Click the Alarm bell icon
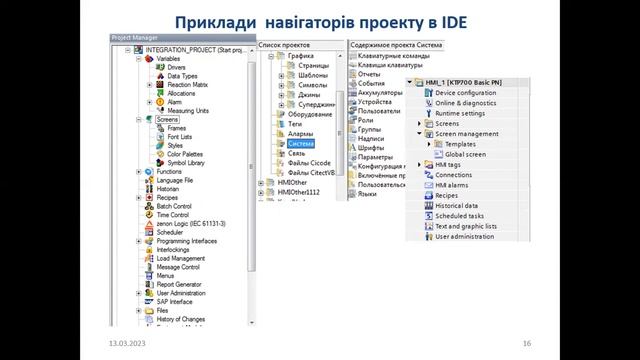This screenshot has height=360, width=640. click(160, 102)
